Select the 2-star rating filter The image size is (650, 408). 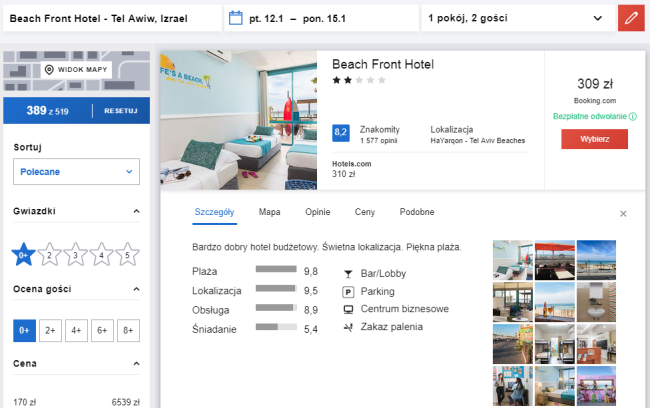(49, 256)
